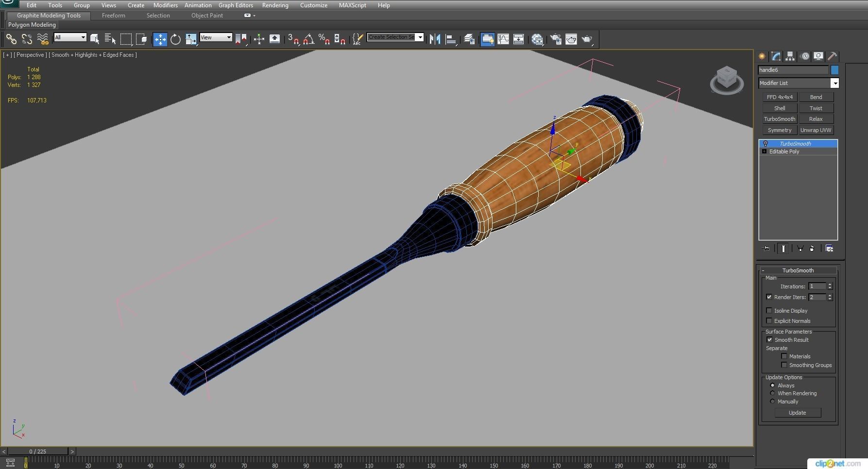Screen dimensions: 868x469
Task: Click the Update button
Action: [x=798, y=413]
